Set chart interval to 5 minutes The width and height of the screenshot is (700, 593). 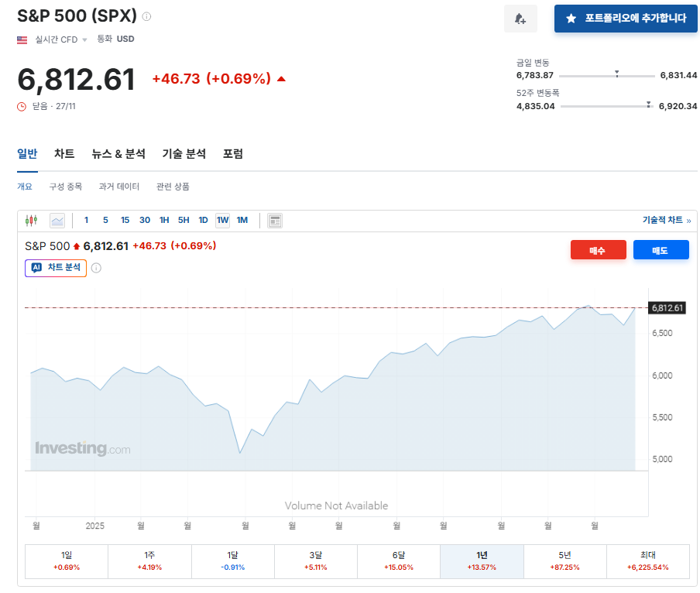click(105, 220)
